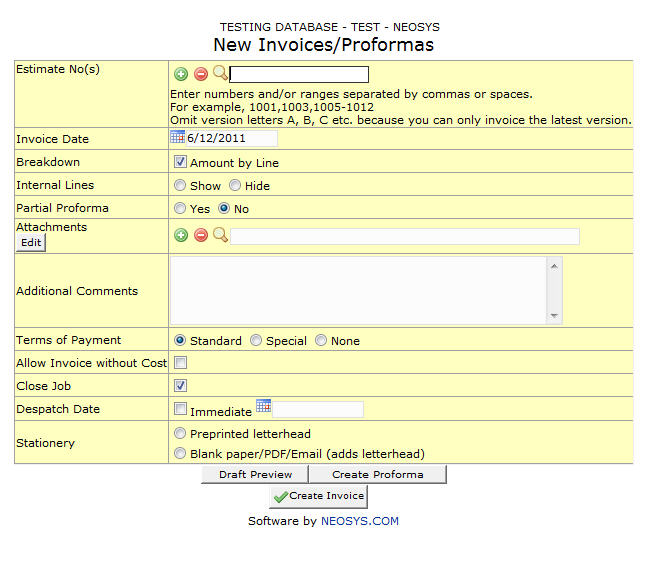Image resolution: width=648 pixels, height=564 pixels.
Task: Click magnifier search icon beside Estimate No(s) field
Action: point(220,73)
